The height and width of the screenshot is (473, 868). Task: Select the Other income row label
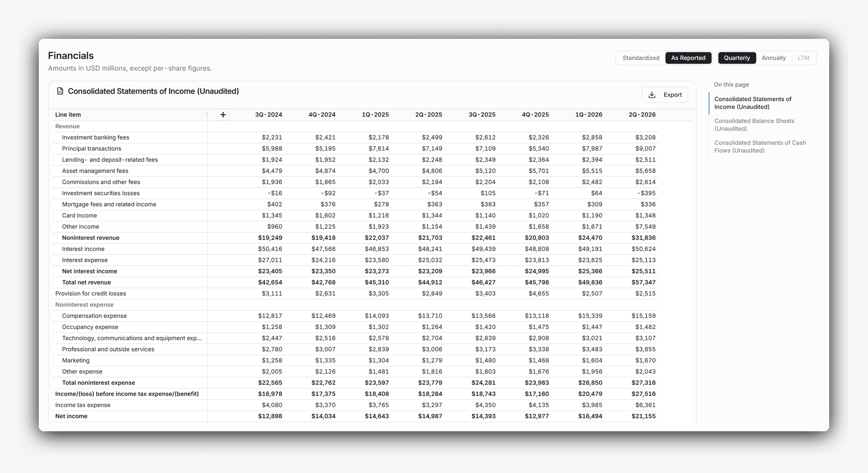point(81,227)
